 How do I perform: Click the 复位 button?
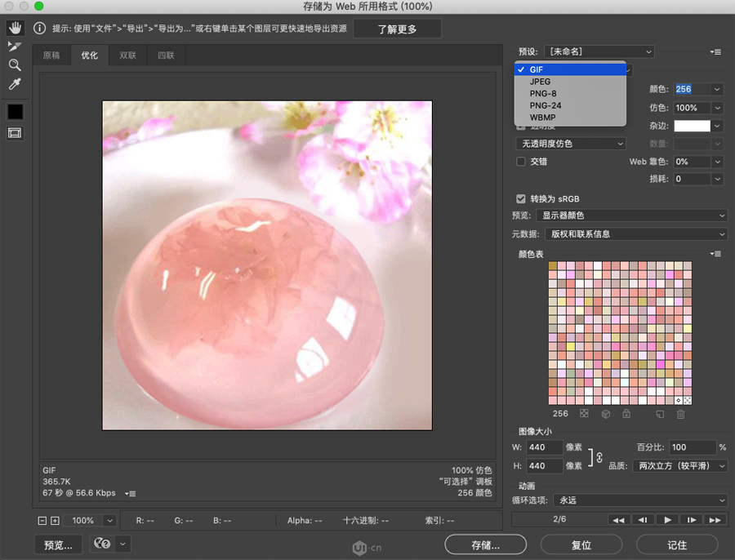[581, 545]
